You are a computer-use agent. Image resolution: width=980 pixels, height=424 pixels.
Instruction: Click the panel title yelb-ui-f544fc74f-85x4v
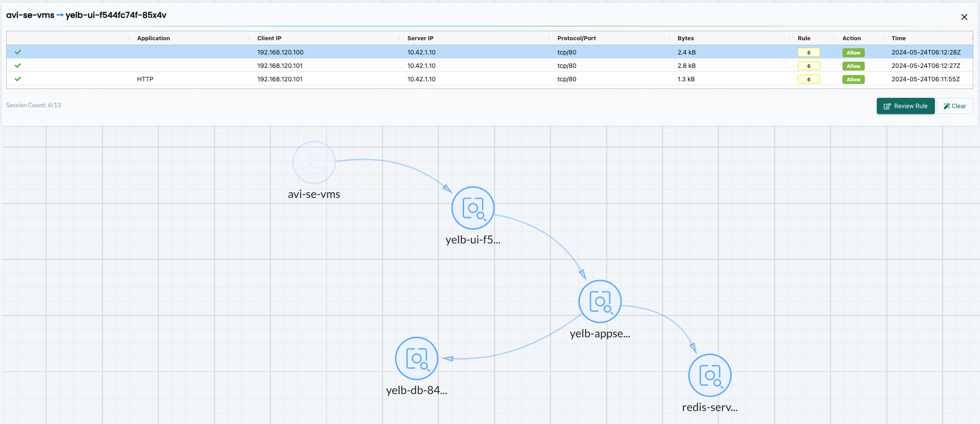pos(116,15)
